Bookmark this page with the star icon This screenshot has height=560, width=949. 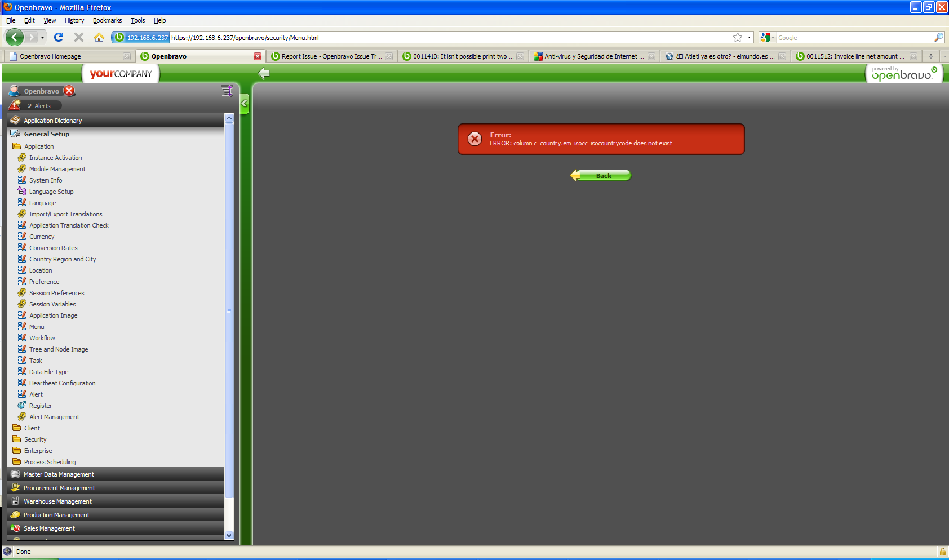pyautogui.click(x=738, y=37)
